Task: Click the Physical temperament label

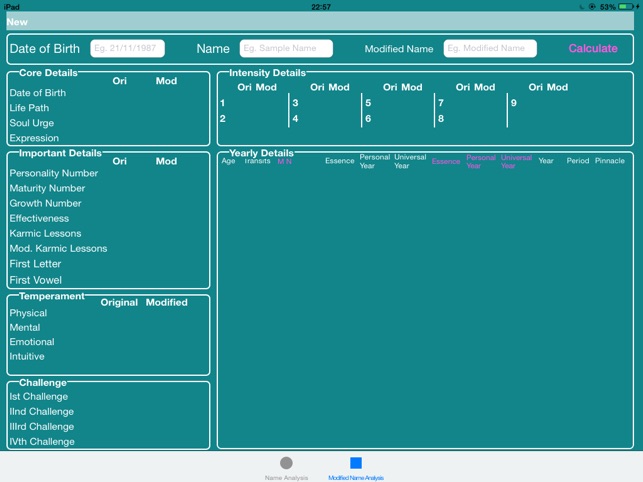Action: click(28, 313)
